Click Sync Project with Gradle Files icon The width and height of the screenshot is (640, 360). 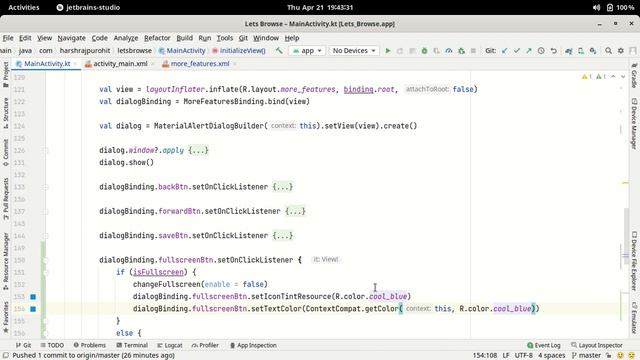point(569,51)
